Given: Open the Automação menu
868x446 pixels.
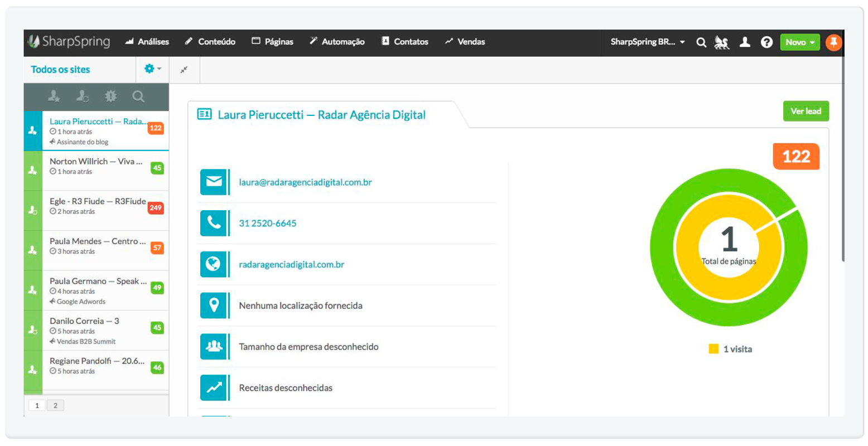Looking at the screenshot, I should click(337, 42).
